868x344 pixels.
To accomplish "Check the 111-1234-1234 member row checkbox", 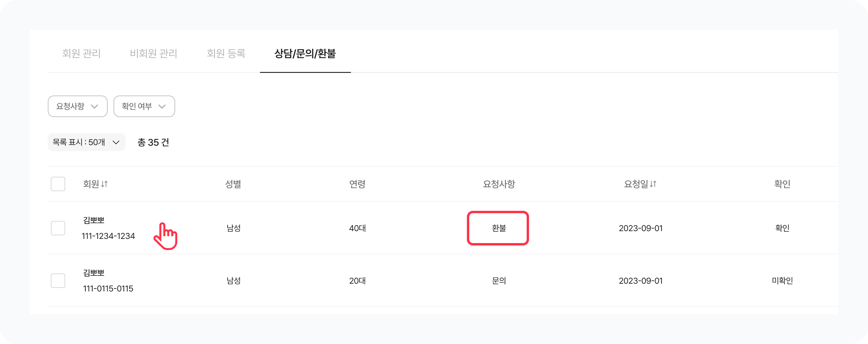I will 58,228.
